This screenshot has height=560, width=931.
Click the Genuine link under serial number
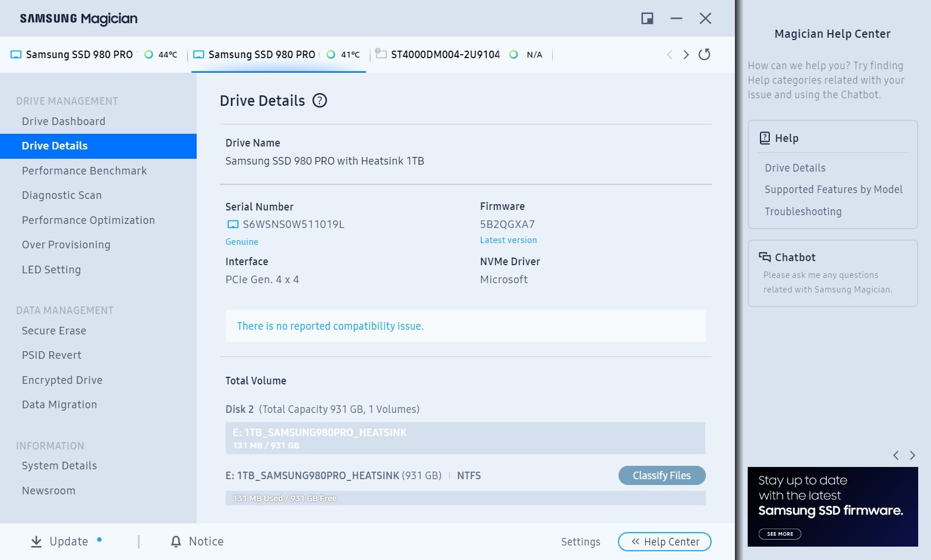(x=241, y=242)
